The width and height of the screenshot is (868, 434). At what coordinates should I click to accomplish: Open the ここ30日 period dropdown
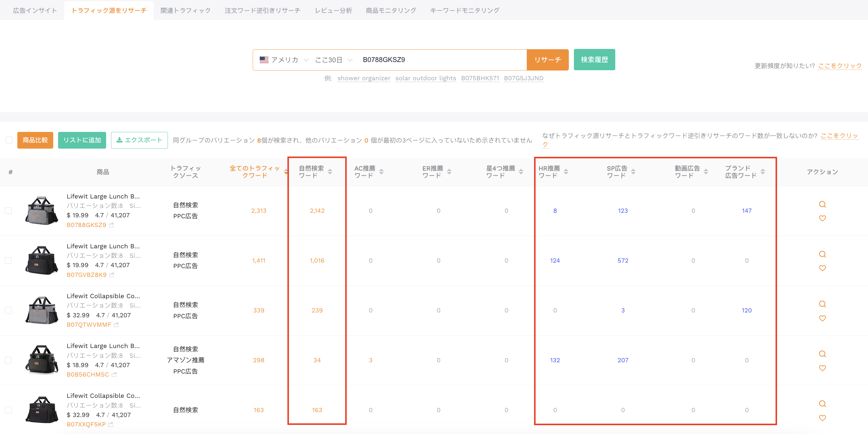point(334,60)
